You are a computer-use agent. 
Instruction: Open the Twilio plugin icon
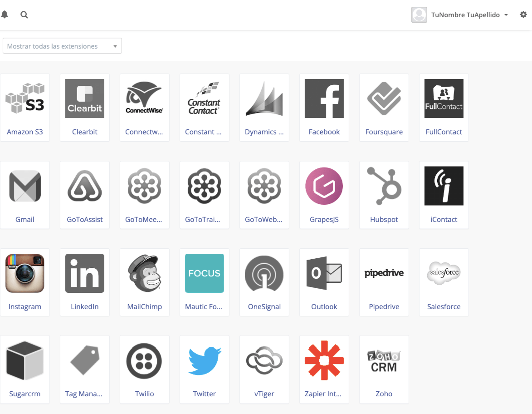145,361
